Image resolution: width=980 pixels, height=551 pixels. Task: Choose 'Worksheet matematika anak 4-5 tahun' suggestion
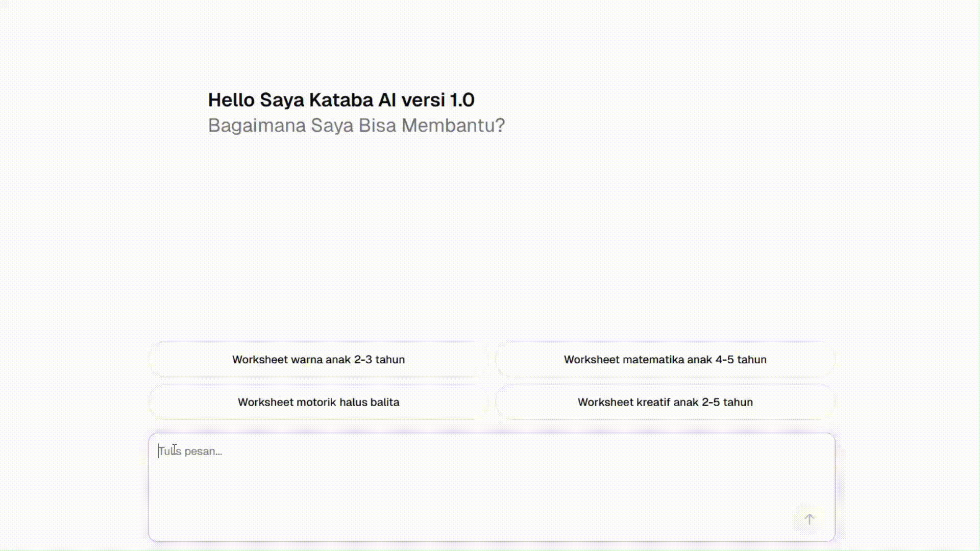665,359
